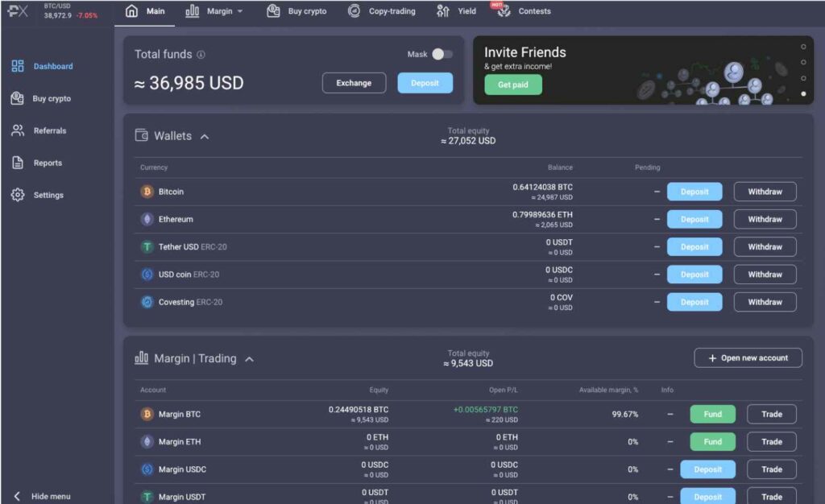Image resolution: width=825 pixels, height=504 pixels.
Task: Click the Exchange button
Action: click(x=354, y=83)
